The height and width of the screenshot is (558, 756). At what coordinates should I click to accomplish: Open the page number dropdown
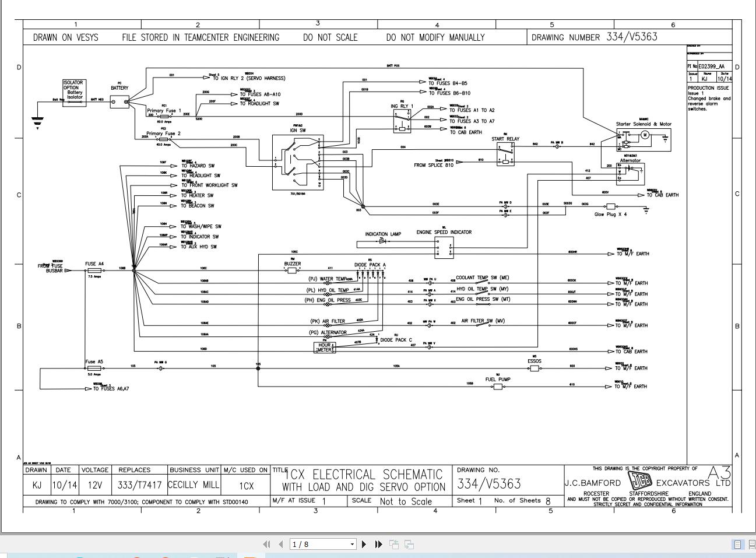pyautogui.click(x=352, y=544)
